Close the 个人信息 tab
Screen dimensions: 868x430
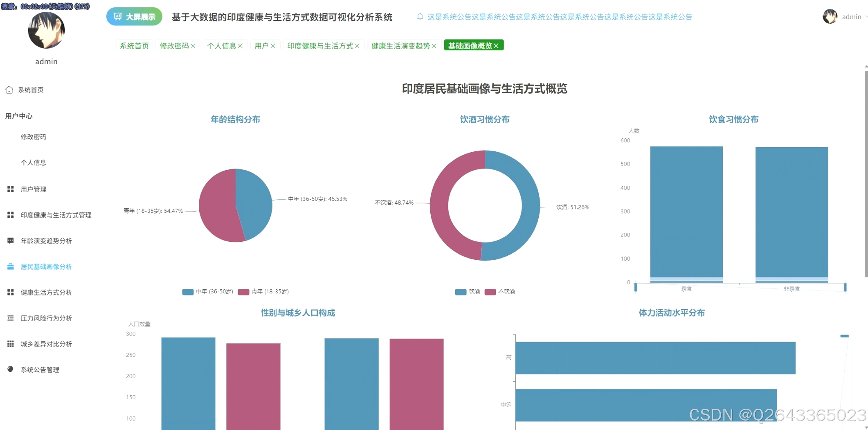241,46
